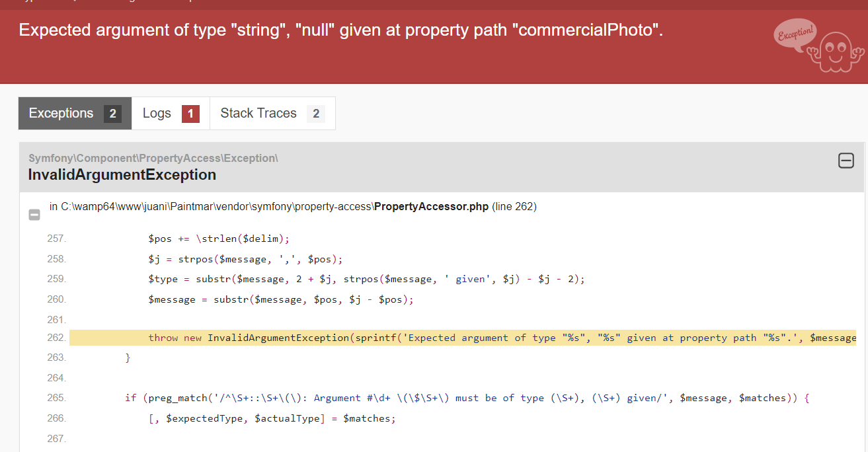Click the InvalidArgumentException class heading
Screen dimensions: 868x452
pyautogui.click(x=122, y=175)
